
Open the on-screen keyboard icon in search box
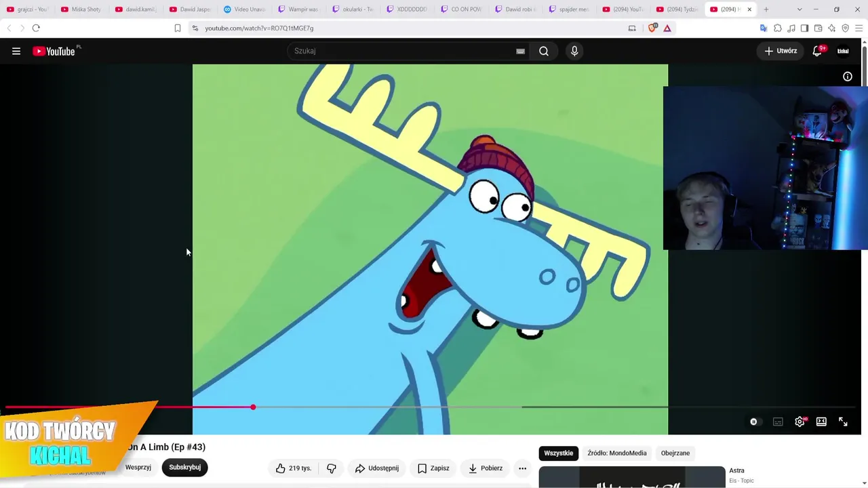[x=520, y=51]
